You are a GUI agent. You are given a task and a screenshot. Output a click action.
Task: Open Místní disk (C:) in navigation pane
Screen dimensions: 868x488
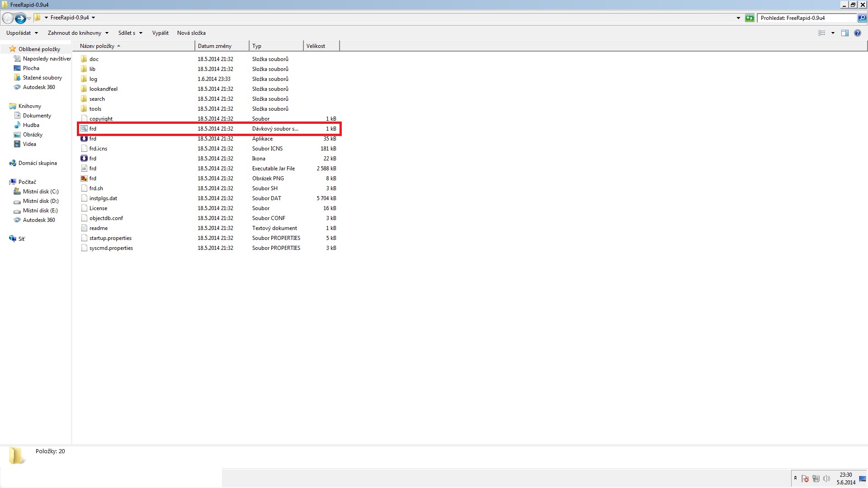click(x=41, y=192)
